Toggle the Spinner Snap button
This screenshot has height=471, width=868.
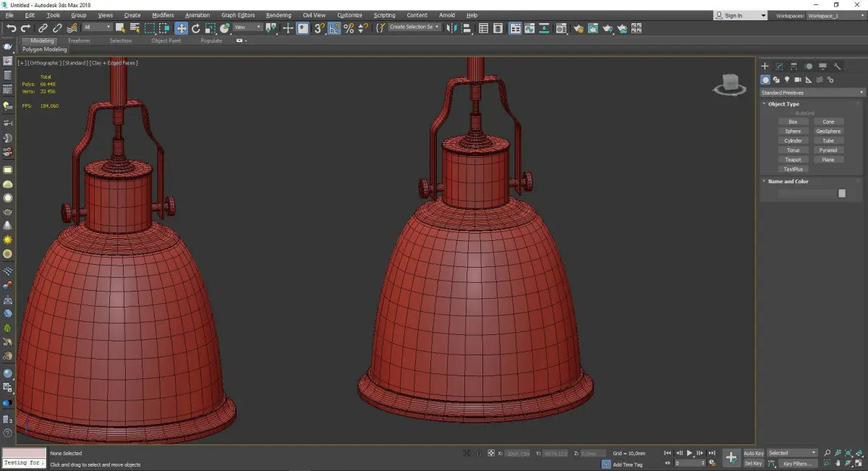[x=363, y=28]
